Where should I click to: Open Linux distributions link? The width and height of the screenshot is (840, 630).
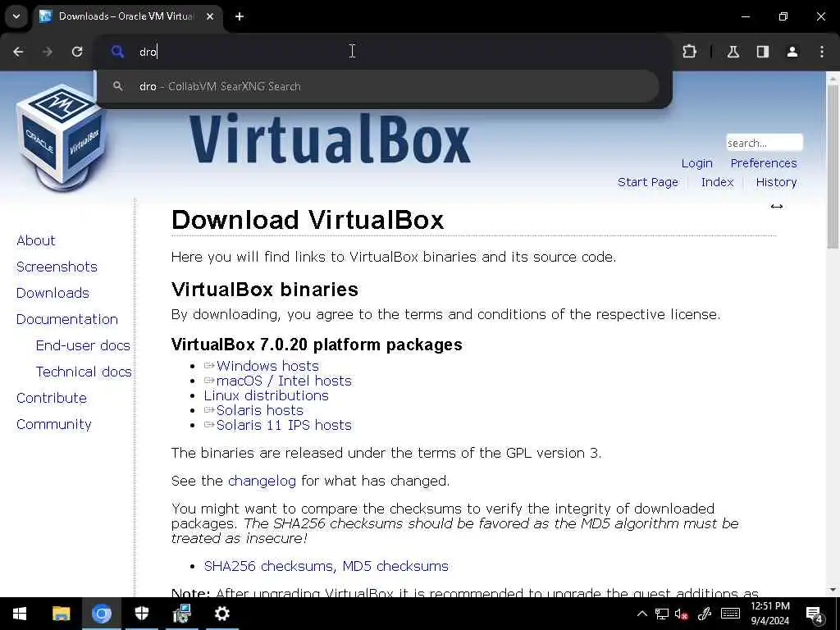click(267, 395)
